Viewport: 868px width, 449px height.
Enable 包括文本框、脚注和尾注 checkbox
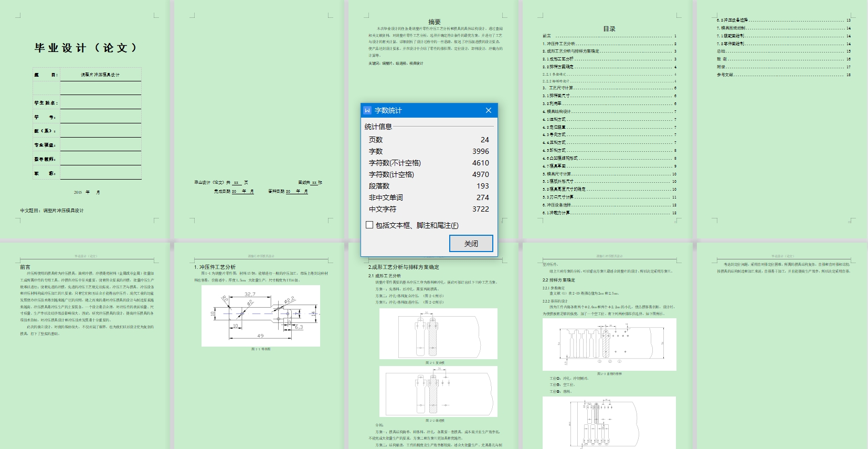[369, 225]
